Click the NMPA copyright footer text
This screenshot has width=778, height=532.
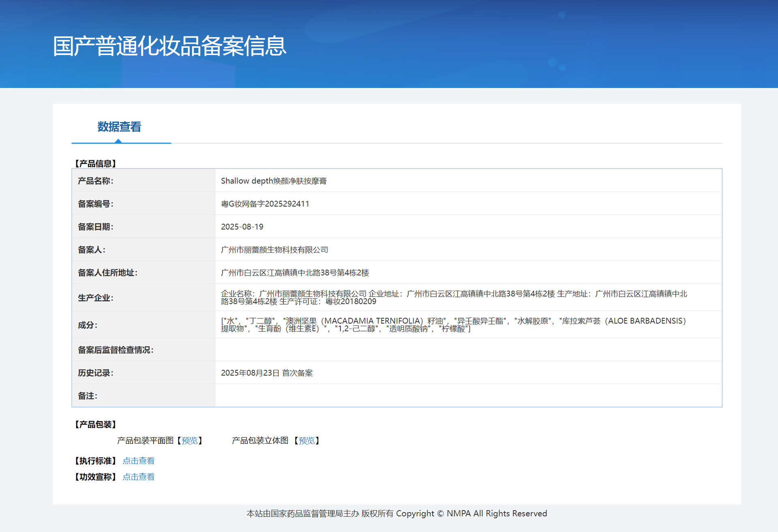pos(397,513)
